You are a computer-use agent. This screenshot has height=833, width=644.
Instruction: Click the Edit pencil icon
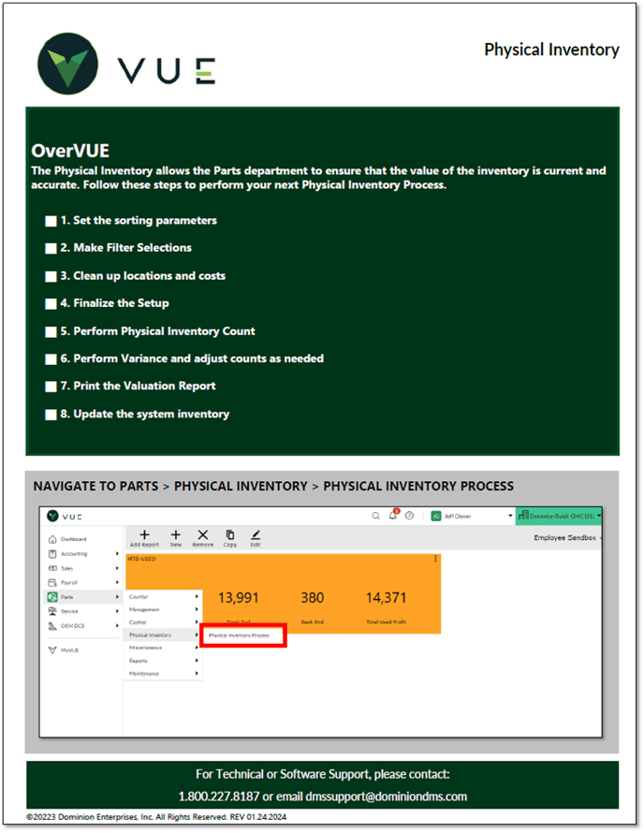[x=256, y=534]
